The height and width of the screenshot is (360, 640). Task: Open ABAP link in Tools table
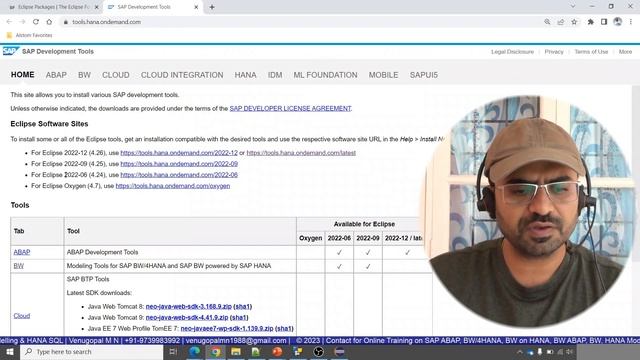tap(22, 252)
